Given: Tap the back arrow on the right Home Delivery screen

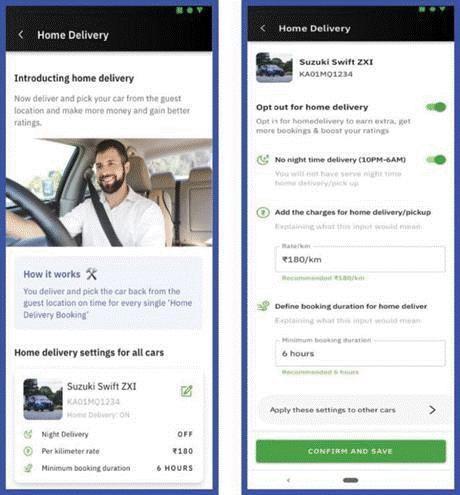Looking at the screenshot, I should pyautogui.click(x=263, y=28).
